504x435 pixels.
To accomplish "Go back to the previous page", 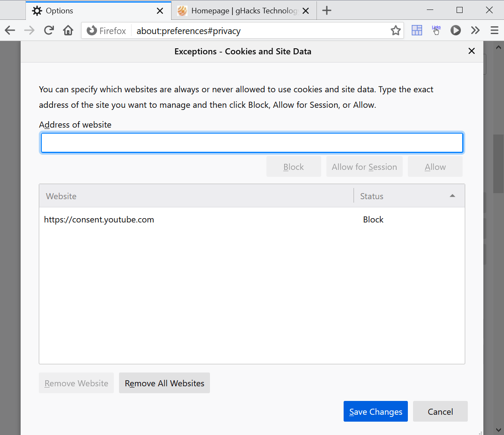I will [9, 30].
